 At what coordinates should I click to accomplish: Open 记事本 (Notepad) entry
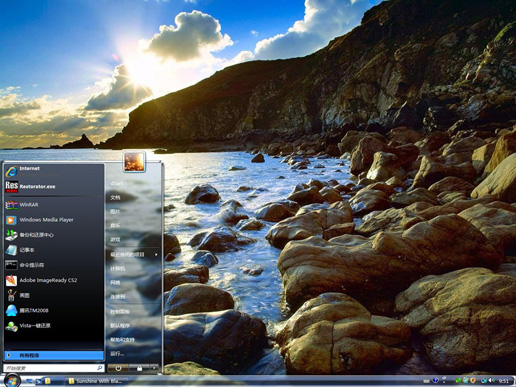tap(53, 250)
